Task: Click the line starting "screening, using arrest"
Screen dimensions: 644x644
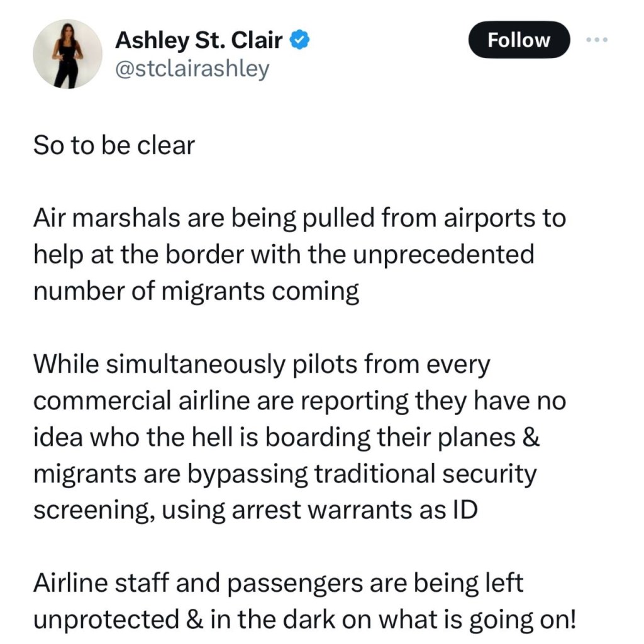Action: pos(255,510)
